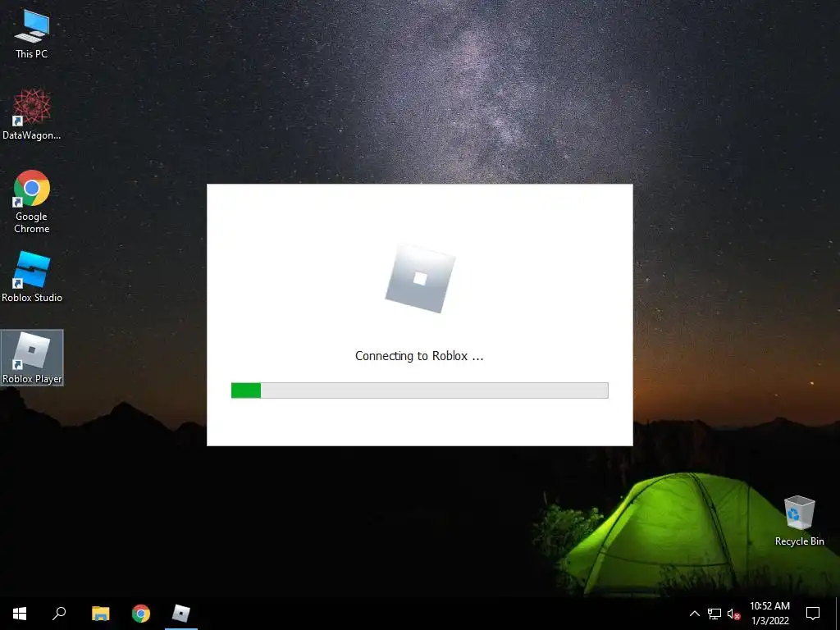840x630 pixels.
Task: Click the Show desktop sliver on the taskbar
Action: click(x=838, y=614)
